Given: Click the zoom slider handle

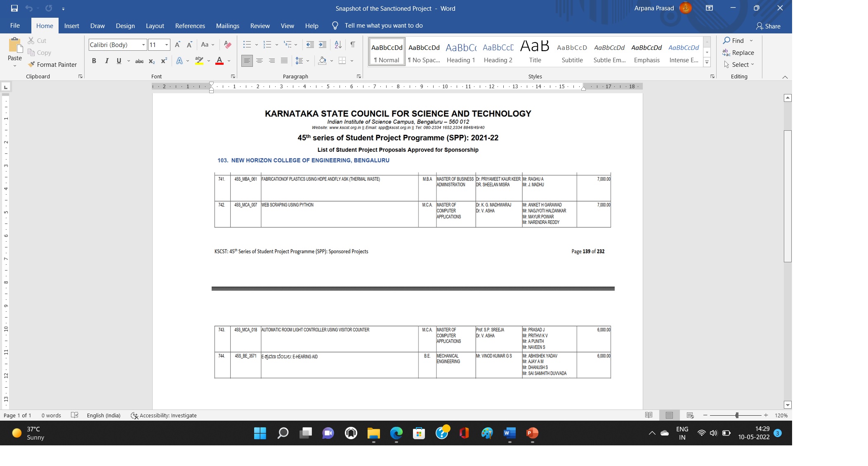Looking at the screenshot, I should 737,415.
